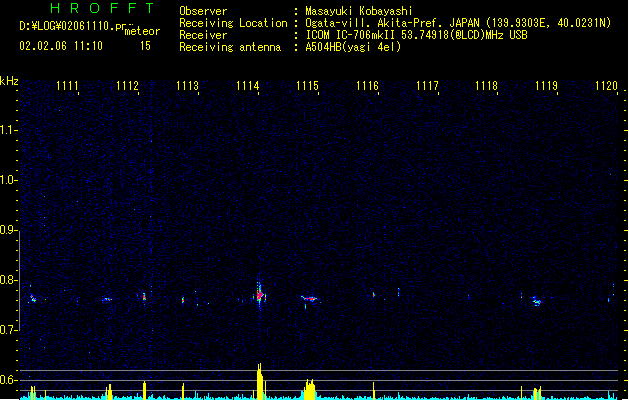Click the tallest yellow intensity spike at 1114

coord(260,381)
